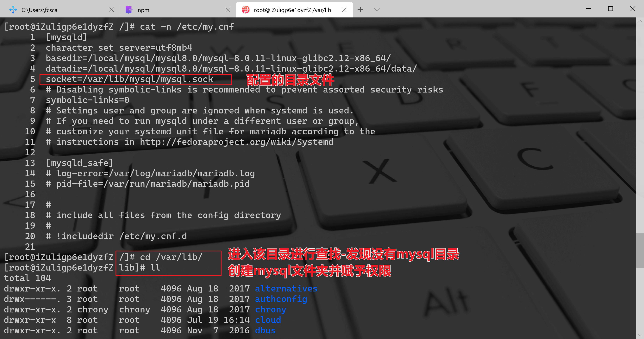Click the purple npm tab icon
Viewport: 644px width, 339px height.
(x=129, y=10)
